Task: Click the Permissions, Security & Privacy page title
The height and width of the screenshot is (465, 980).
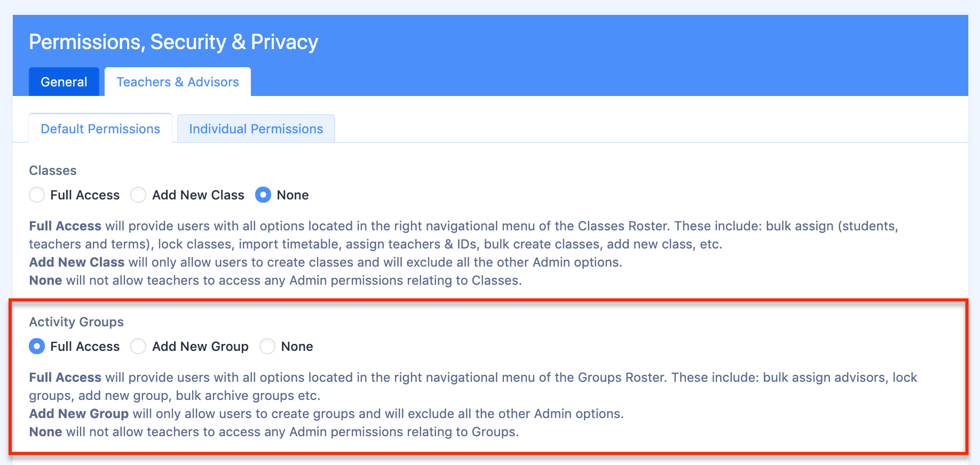Action: (173, 42)
